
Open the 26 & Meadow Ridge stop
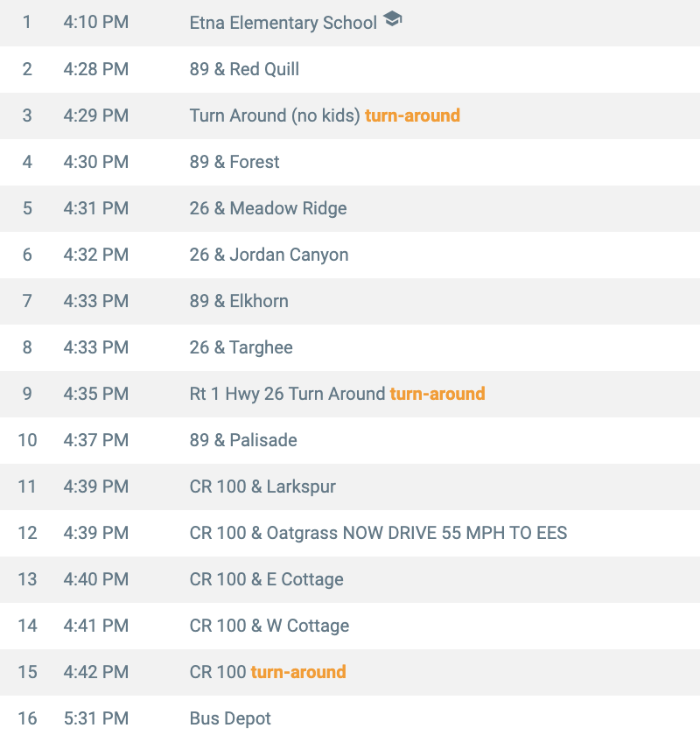[x=268, y=208]
